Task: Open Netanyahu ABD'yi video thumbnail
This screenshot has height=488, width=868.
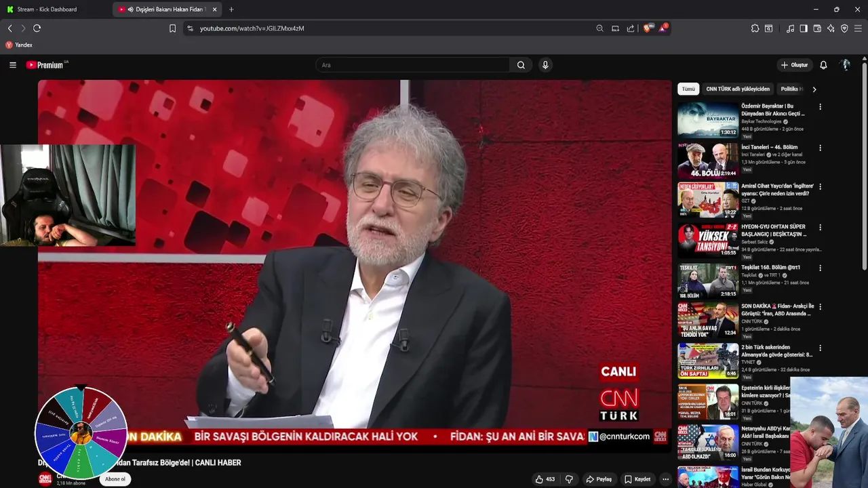Action: [x=708, y=442]
